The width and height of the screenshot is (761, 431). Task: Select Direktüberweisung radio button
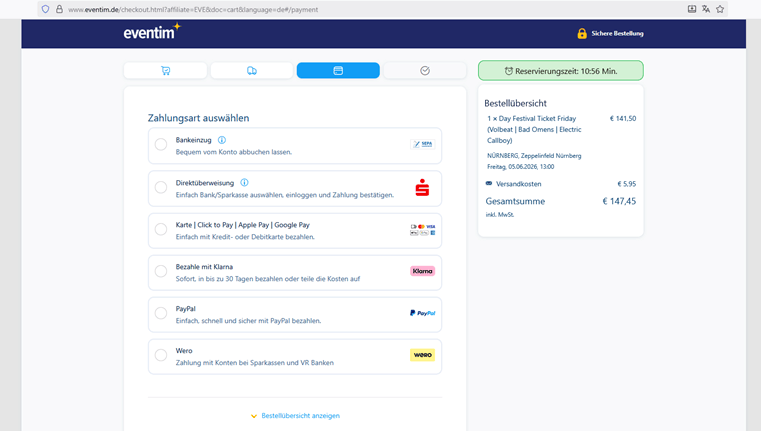point(161,187)
